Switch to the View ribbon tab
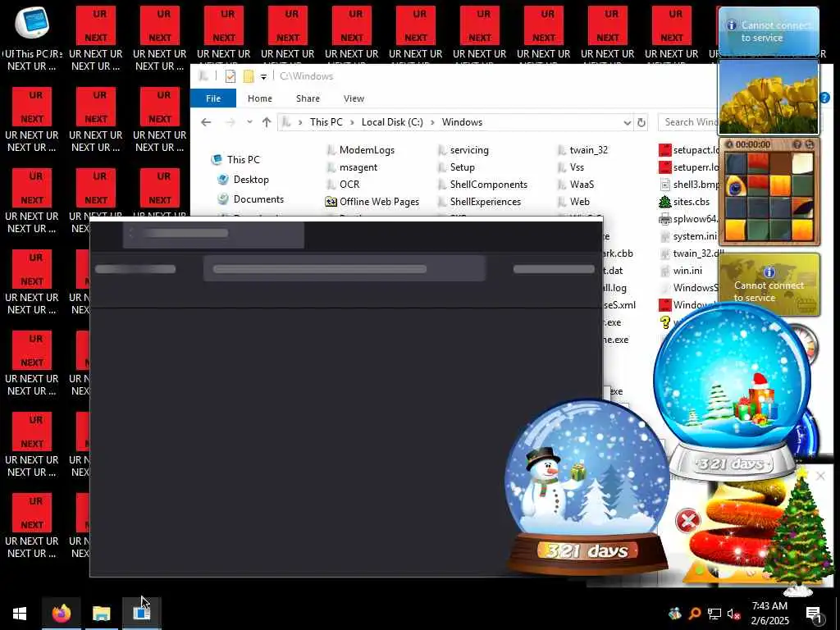This screenshot has height=630, width=840. coord(354,98)
